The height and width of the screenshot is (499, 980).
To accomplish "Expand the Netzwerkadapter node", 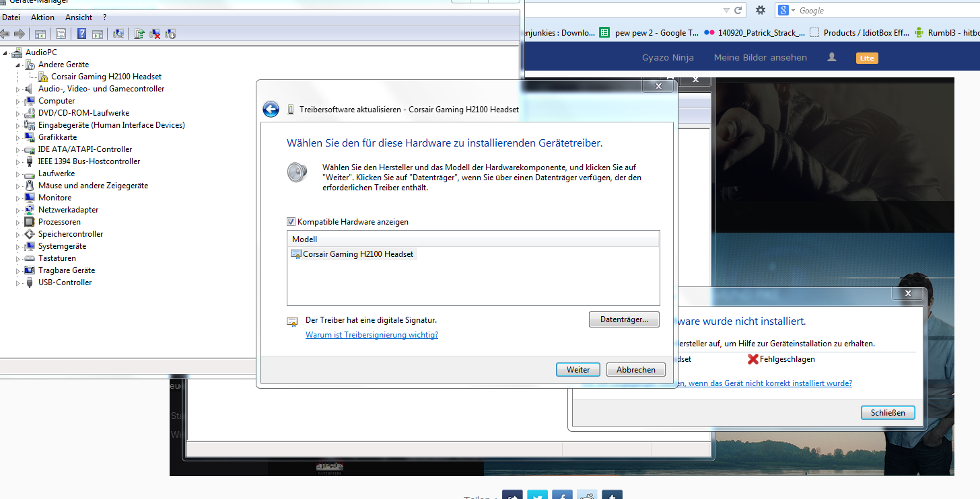I will [18, 210].
